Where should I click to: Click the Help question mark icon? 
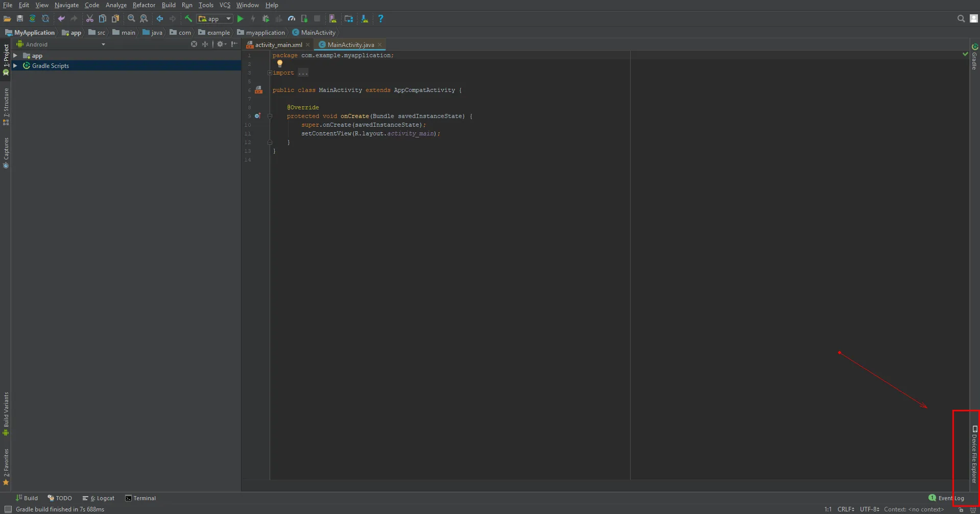[x=380, y=19]
